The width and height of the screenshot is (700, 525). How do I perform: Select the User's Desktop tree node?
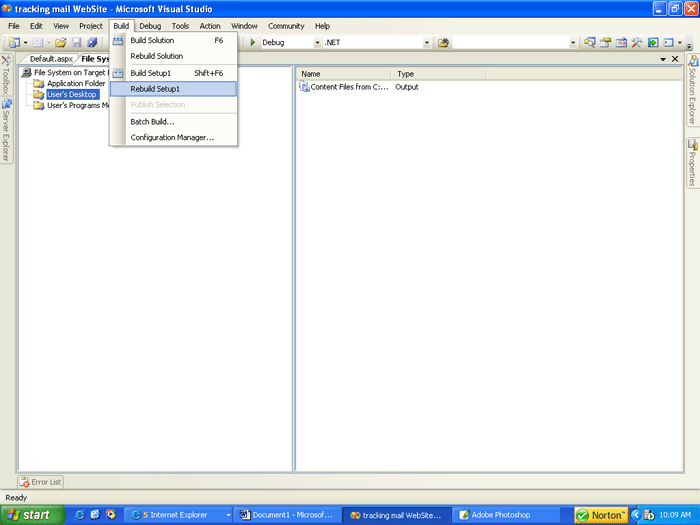[72, 94]
